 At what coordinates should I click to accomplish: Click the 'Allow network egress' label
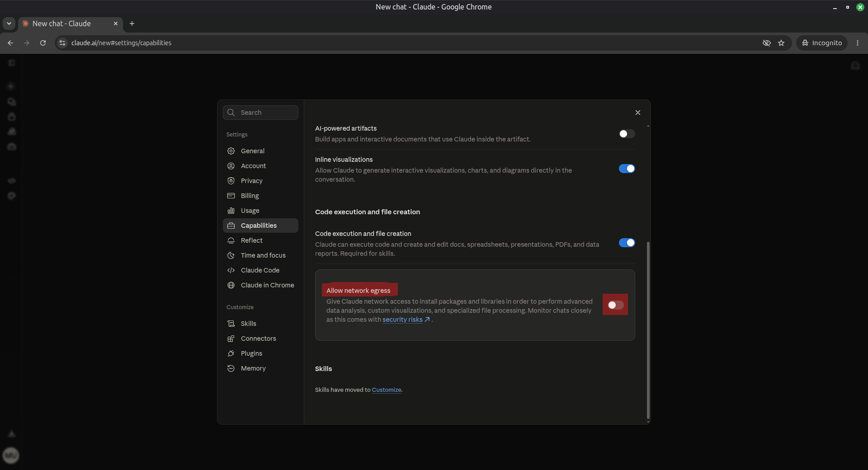click(359, 291)
